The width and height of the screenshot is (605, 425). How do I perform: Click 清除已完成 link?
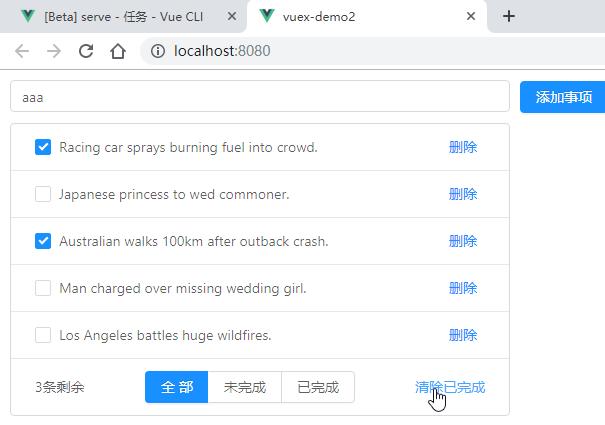(x=450, y=387)
